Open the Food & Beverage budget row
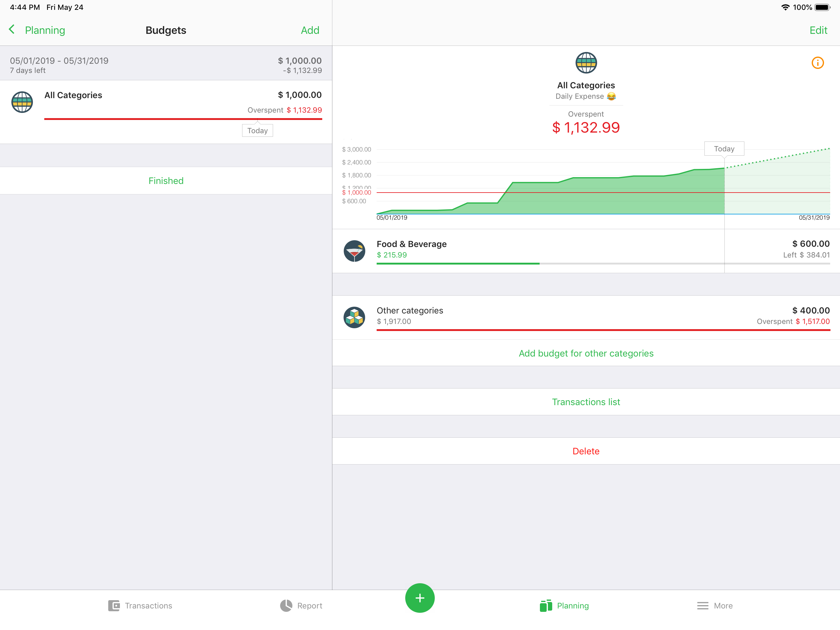The width and height of the screenshot is (840, 630). coord(586,251)
